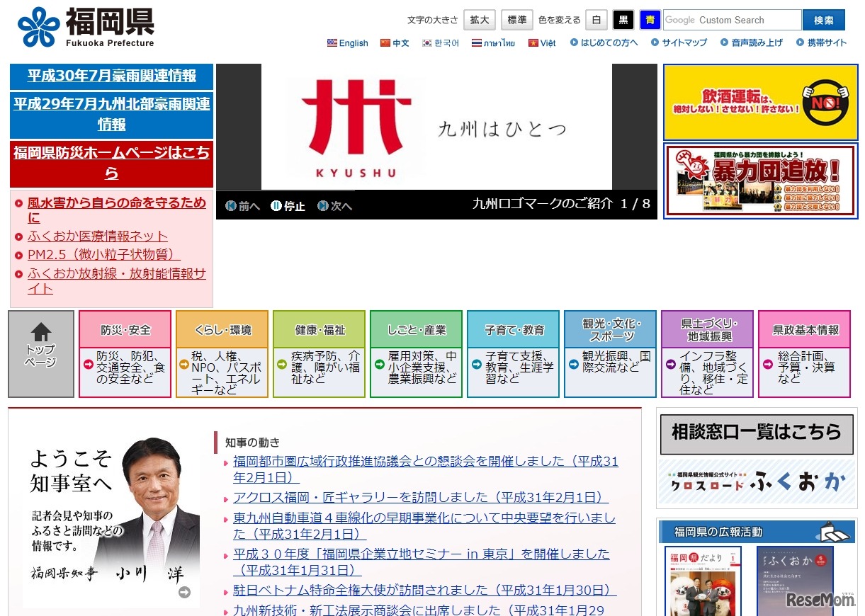Open the 健康・福祉 category menu

[x=319, y=330]
